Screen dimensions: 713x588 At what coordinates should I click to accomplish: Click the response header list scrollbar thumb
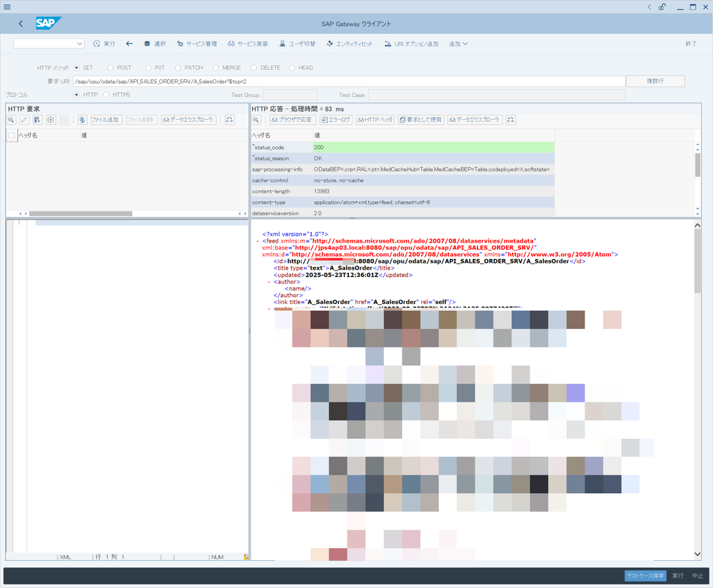[697, 165]
